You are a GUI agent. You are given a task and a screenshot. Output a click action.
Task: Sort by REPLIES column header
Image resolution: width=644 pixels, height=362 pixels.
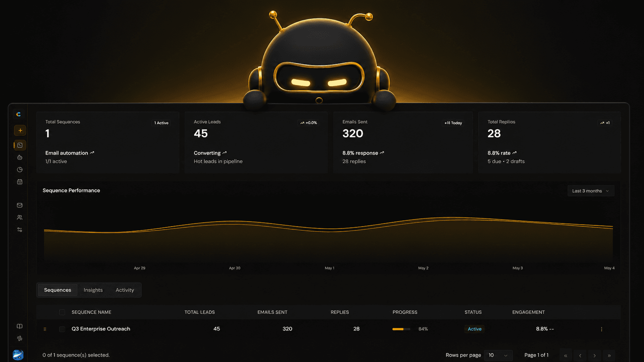340,312
